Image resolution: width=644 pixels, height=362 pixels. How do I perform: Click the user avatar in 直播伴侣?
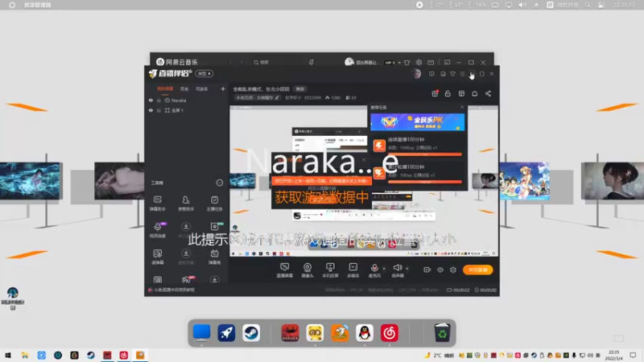[x=416, y=74]
